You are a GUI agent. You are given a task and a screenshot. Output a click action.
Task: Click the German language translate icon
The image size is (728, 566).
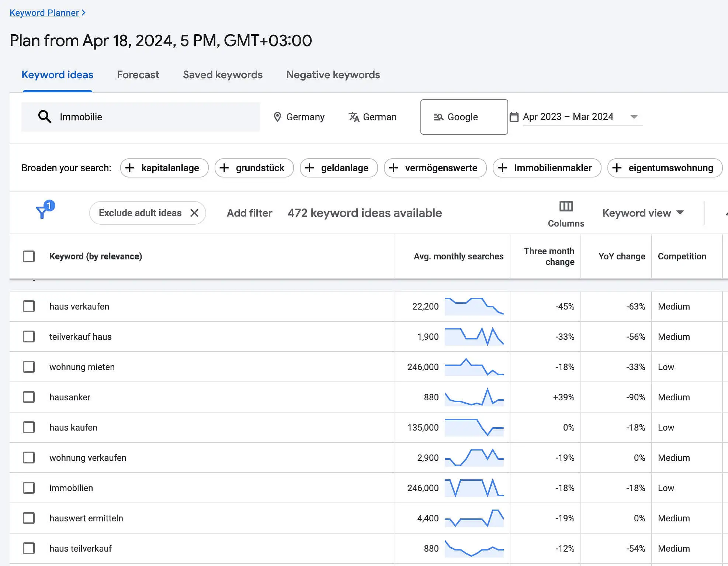click(354, 117)
